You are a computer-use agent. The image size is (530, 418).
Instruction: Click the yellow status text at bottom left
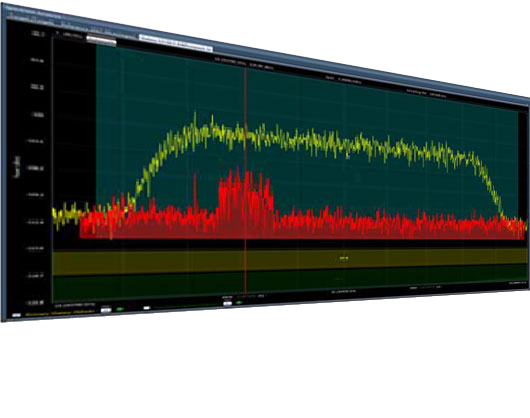point(60,314)
